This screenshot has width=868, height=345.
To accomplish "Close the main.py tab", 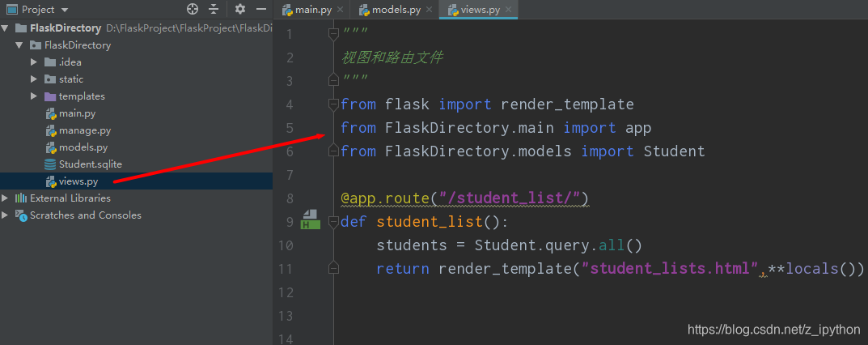I will pyautogui.click(x=340, y=10).
